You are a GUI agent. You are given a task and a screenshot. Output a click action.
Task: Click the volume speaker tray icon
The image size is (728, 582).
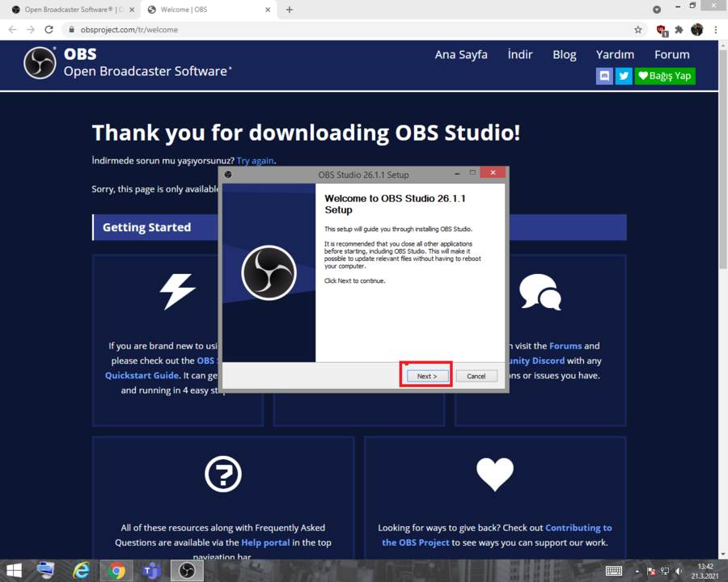(679, 571)
